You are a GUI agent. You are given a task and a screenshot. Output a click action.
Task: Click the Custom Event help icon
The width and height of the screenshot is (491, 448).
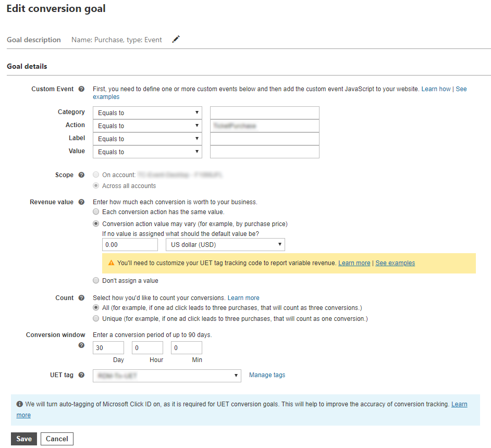pos(81,89)
